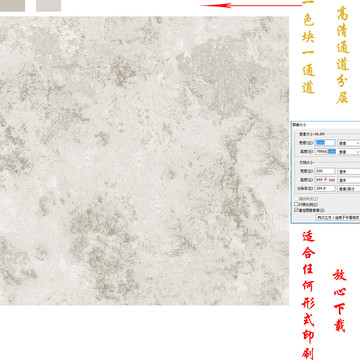Click the resolution field showing 304.8
Viewport: 360px width, 360px height.
(x=325, y=188)
